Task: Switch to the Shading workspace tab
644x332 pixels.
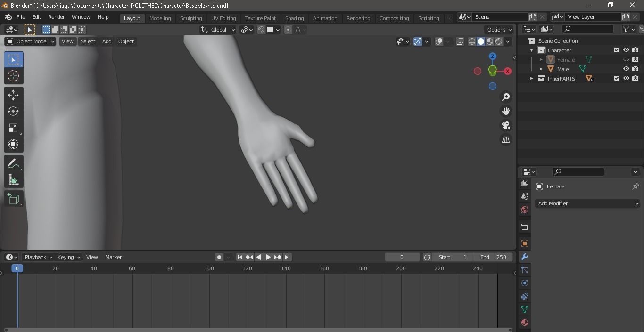Action: click(x=294, y=18)
